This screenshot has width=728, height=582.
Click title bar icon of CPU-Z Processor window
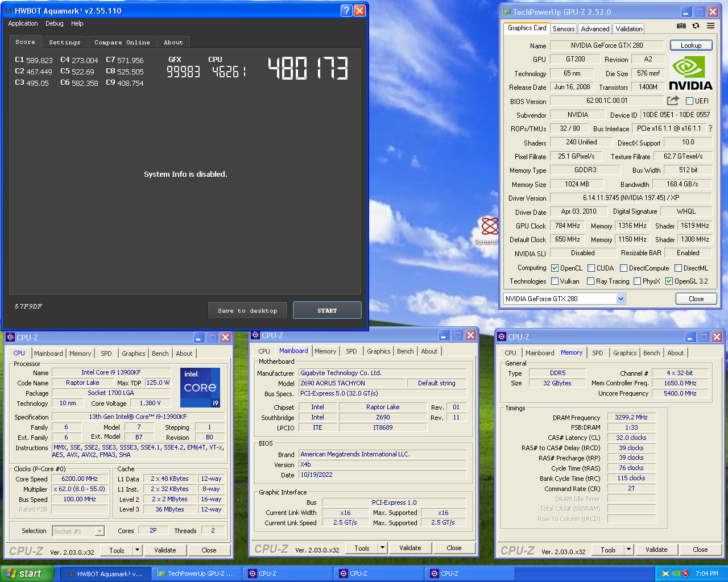pyautogui.click(x=10, y=338)
